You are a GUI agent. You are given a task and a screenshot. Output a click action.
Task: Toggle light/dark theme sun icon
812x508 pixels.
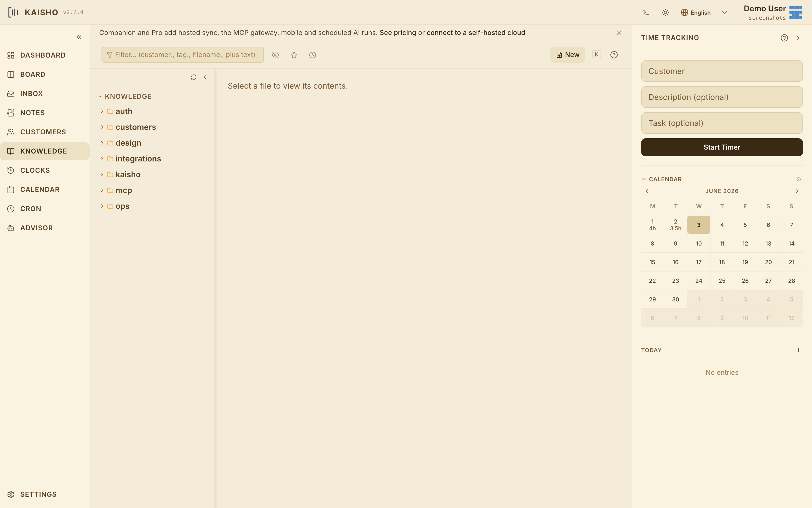(665, 12)
